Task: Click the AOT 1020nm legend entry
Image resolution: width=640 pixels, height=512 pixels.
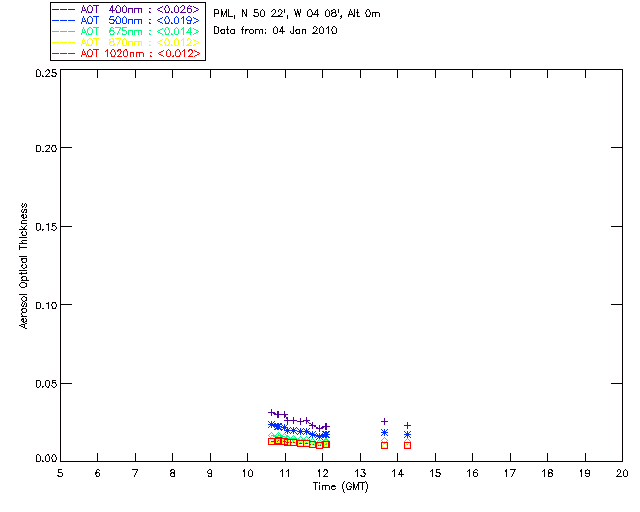Action: pyautogui.click(x=126, y=53)
